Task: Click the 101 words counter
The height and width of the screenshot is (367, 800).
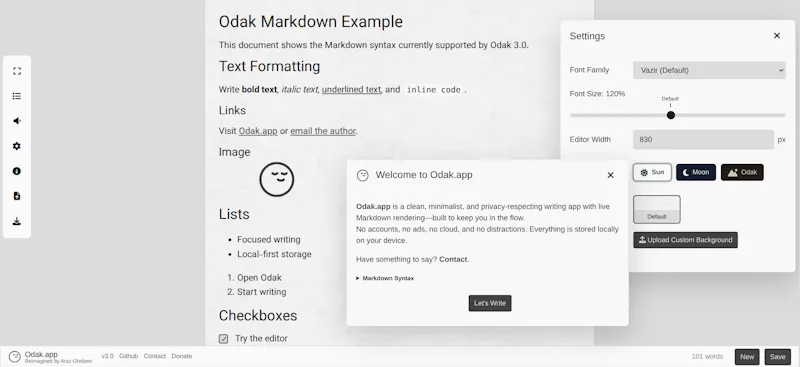Action: (707, 357)
